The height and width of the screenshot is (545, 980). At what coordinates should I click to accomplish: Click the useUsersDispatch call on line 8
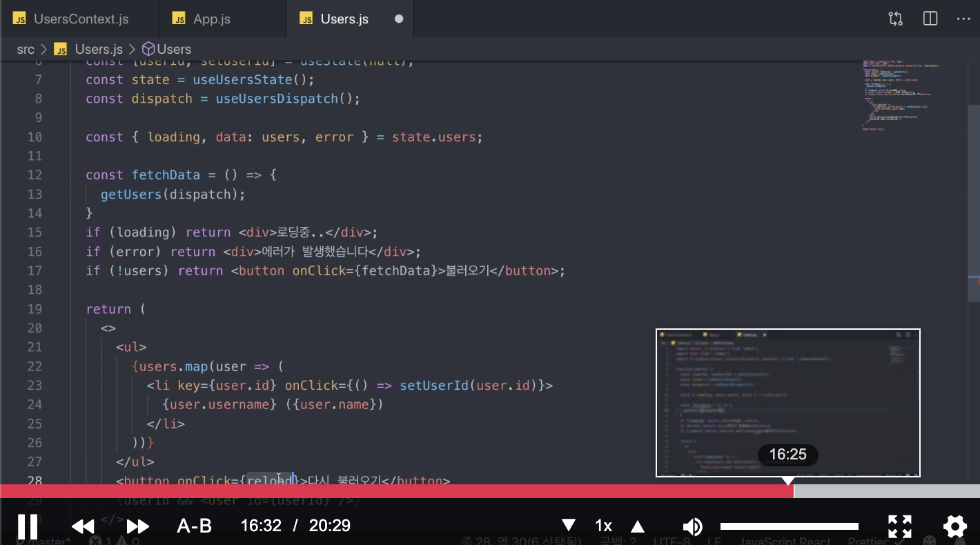pyautogui.click(x=288, y=99)
